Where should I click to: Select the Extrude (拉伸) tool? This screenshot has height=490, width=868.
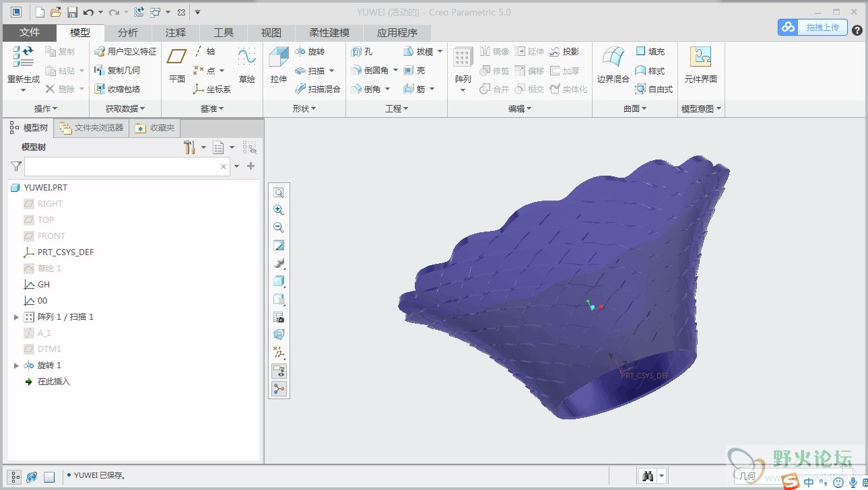[279, 66]
